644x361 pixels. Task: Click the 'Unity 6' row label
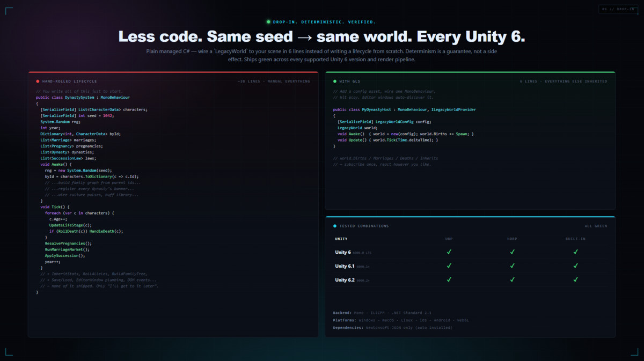pyautogui.click(x=343, y=252)
